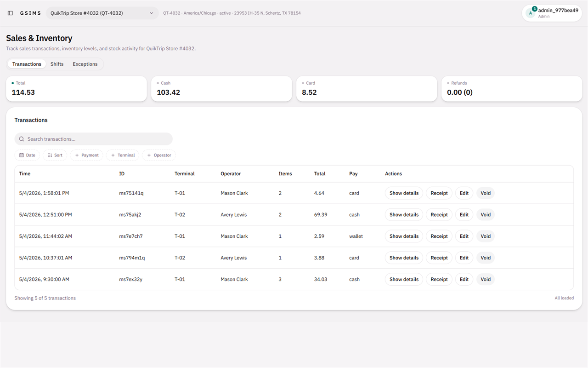Add a Payment filter

[x=86, y=155]
